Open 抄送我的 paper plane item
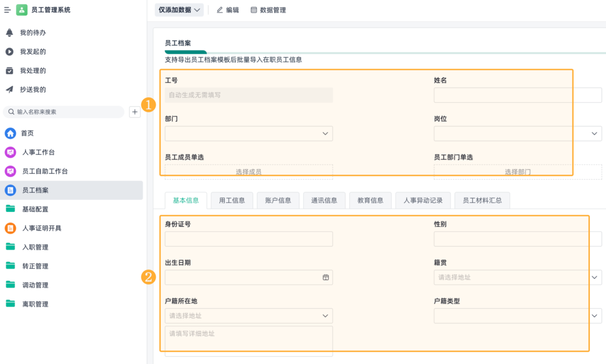The width and height of the screenshot is (606, 364). click(x=9, y=89)
